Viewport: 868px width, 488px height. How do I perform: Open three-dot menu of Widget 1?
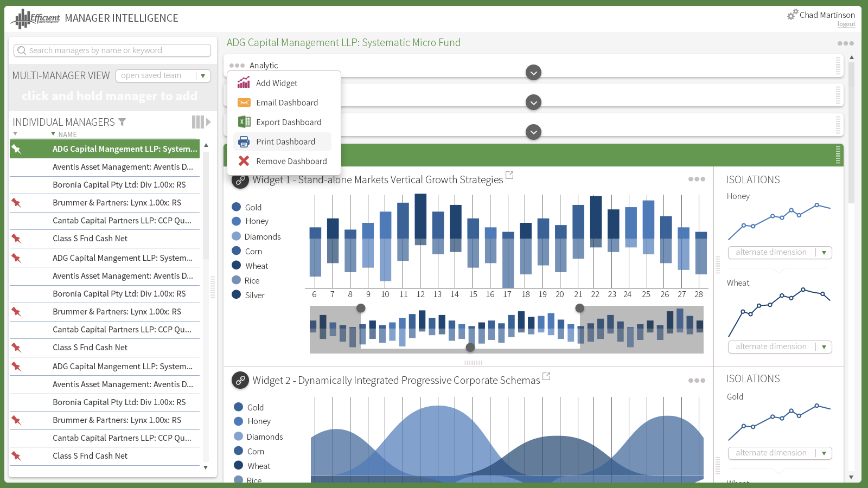(697, 179)
